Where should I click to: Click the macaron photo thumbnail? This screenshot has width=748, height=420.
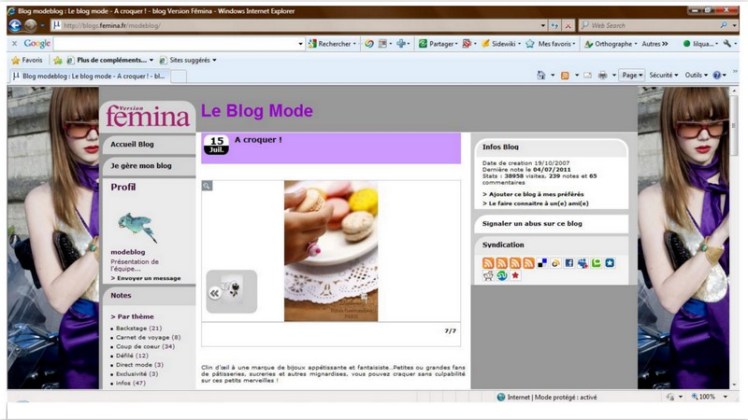click(x=330, y=250)
